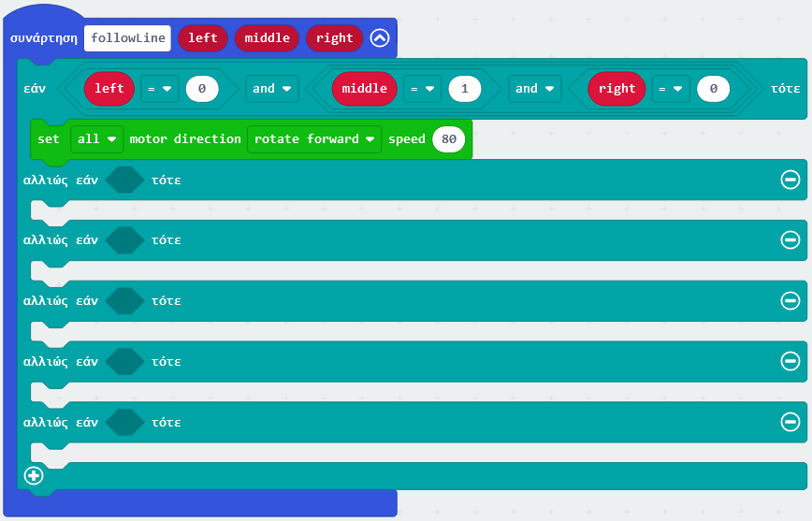Screen dimensions: 812x521
Task: Click the 'εάν' keyword of the if block
Action: tap(35, 89)
